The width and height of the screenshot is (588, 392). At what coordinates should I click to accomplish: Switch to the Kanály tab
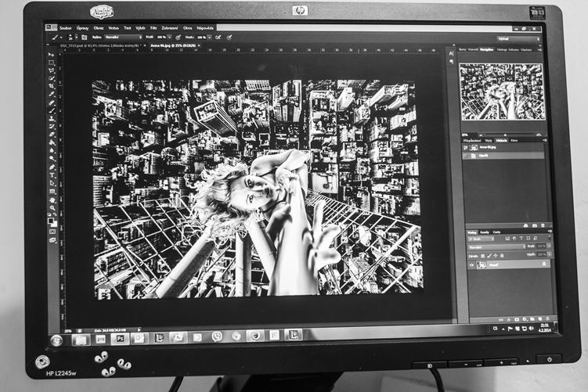click(485, 232)
